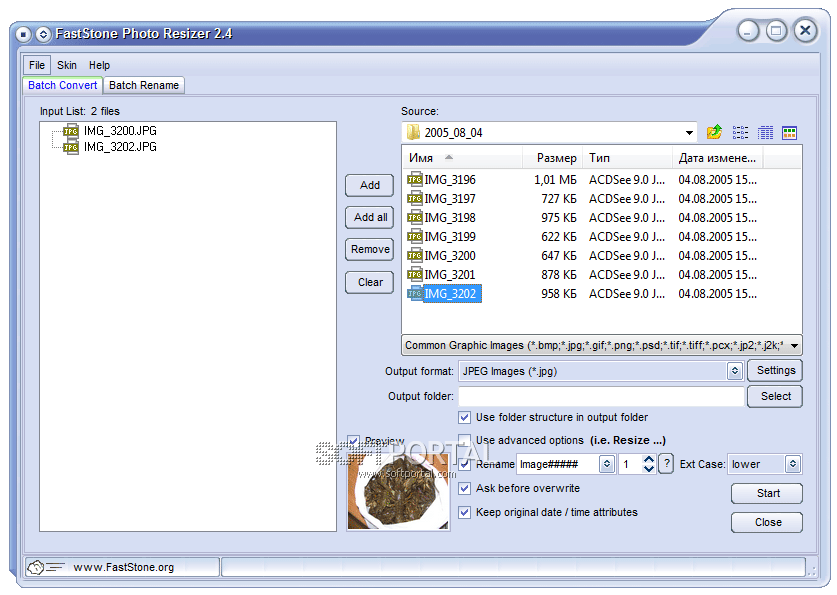Increase the rename start number stepper
The height and width of the screenshot is (595, 837).
(x=649, y=459)
